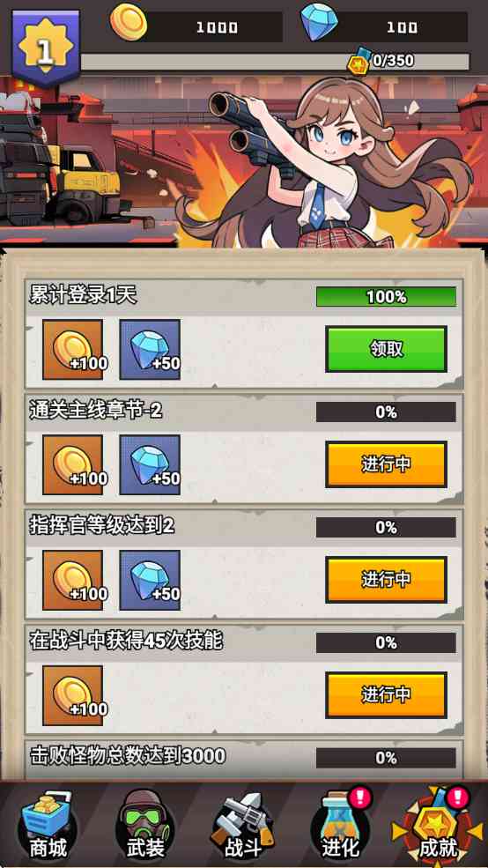488x868 pixels.
Task: Open the 商城 shop tab
Action: coord(48,826)
